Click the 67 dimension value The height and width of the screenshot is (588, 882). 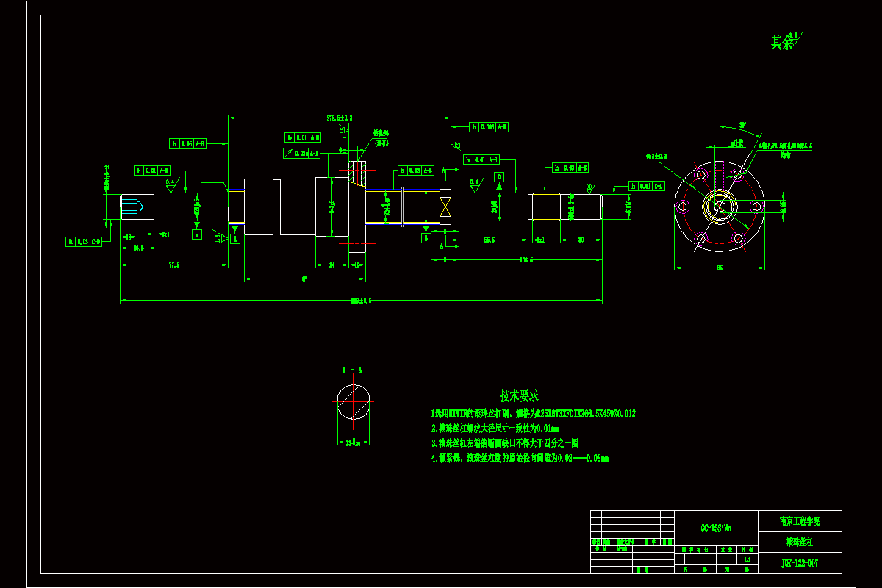tap(304, 279)
